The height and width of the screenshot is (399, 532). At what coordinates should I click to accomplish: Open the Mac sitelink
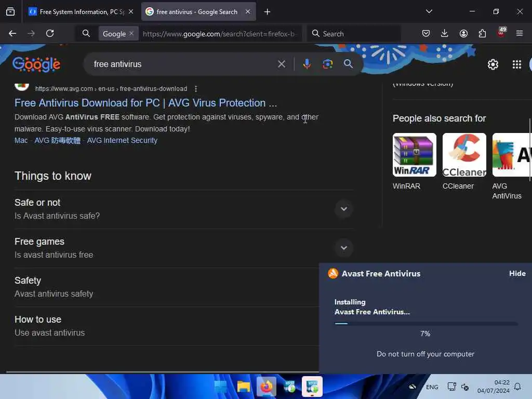click(21, 140)
